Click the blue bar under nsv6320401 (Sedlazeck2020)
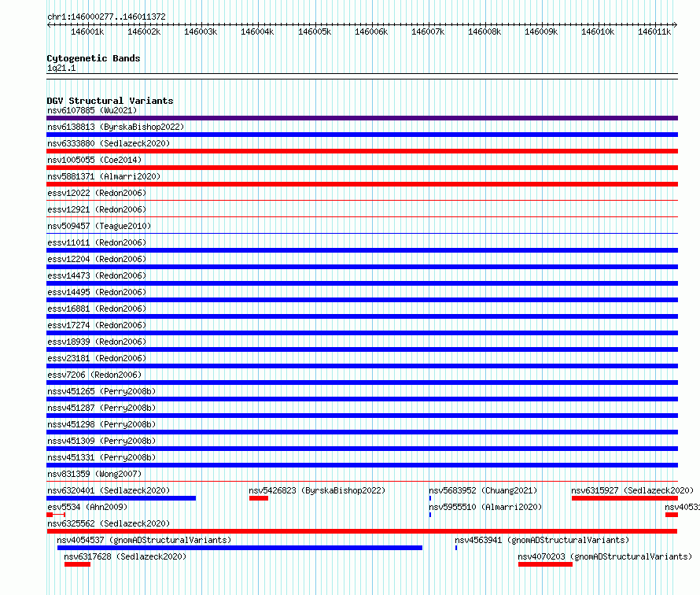700x595 pixels. (x=121, y=498)
